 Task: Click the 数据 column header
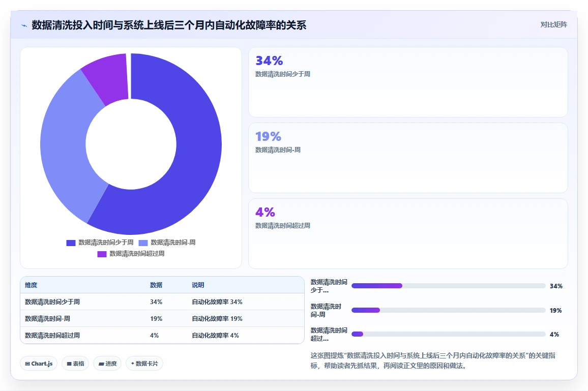pyautogui.click(x=156, y=285)
